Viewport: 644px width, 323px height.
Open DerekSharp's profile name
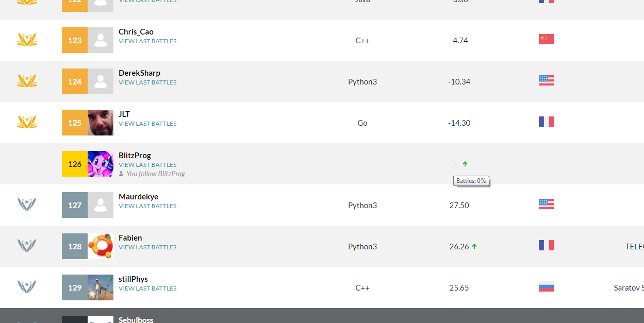pyautogui.click(x=139, y=73)
